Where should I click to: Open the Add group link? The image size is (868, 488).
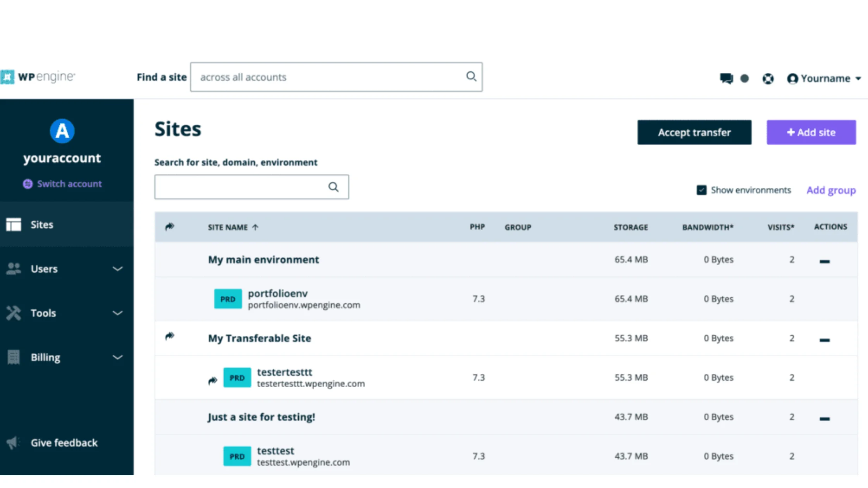tap(831, 190)
